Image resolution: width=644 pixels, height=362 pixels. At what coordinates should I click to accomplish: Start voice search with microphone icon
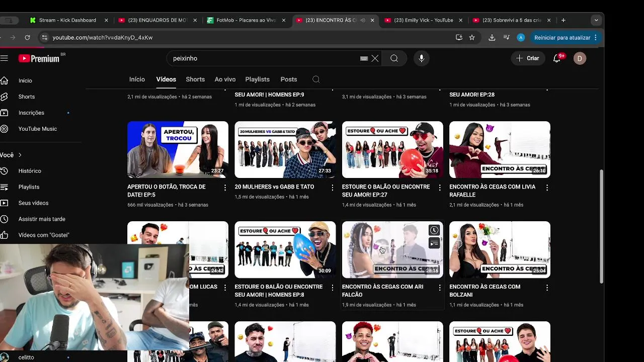(x=422, y=58)
